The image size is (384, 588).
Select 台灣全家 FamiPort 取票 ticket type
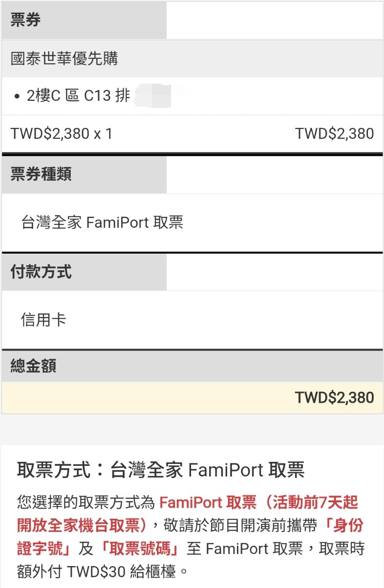coord(102,223)
